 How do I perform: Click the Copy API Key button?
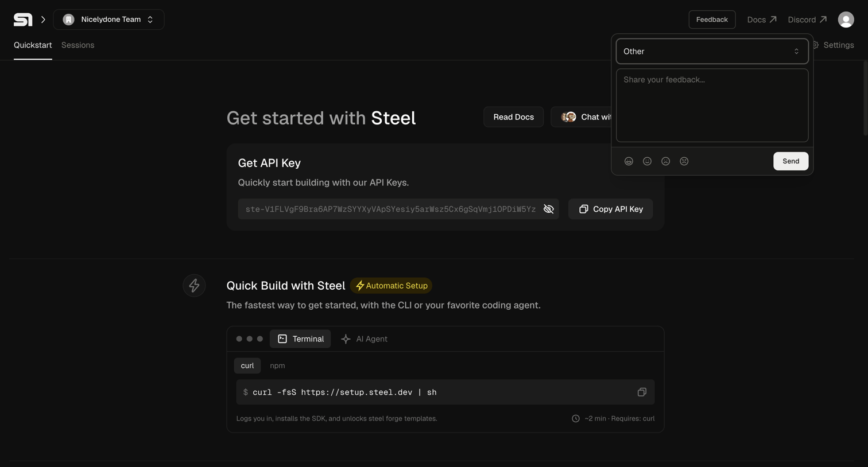(610, 209)
